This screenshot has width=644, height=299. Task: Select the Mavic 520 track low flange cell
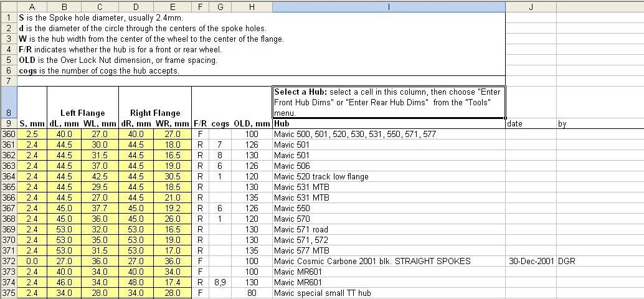[389, 176]
